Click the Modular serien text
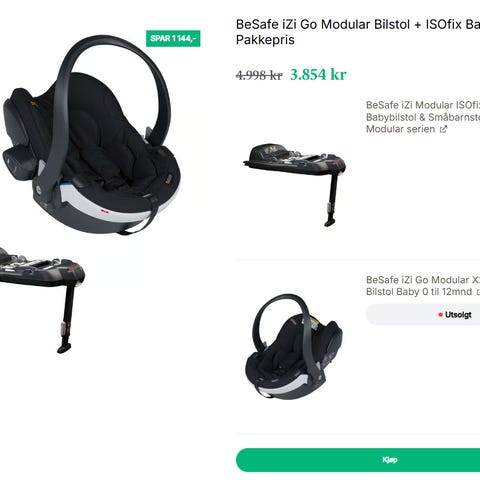Screen dimensions: 480x480 click(400, 129)
